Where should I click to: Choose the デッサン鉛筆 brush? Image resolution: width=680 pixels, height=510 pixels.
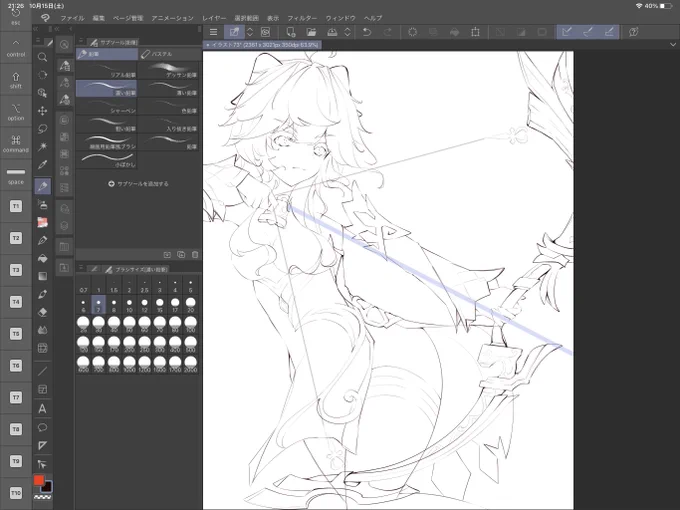169,71
